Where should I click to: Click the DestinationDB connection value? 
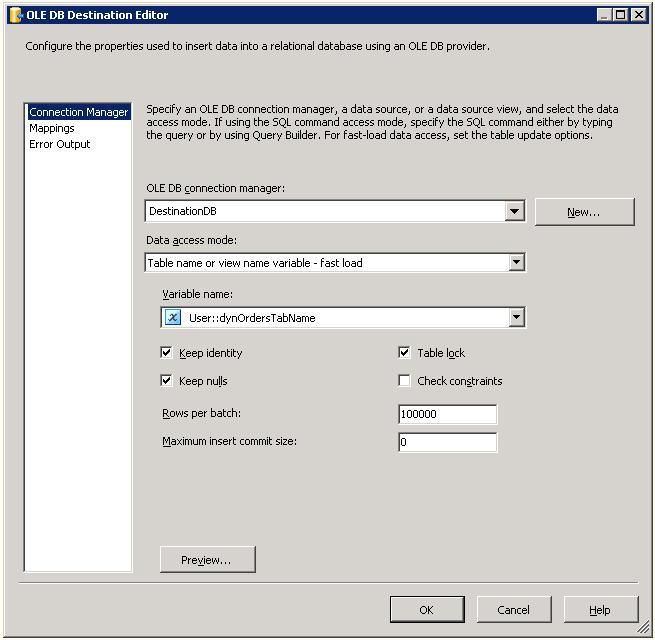[x=183, y=211]
